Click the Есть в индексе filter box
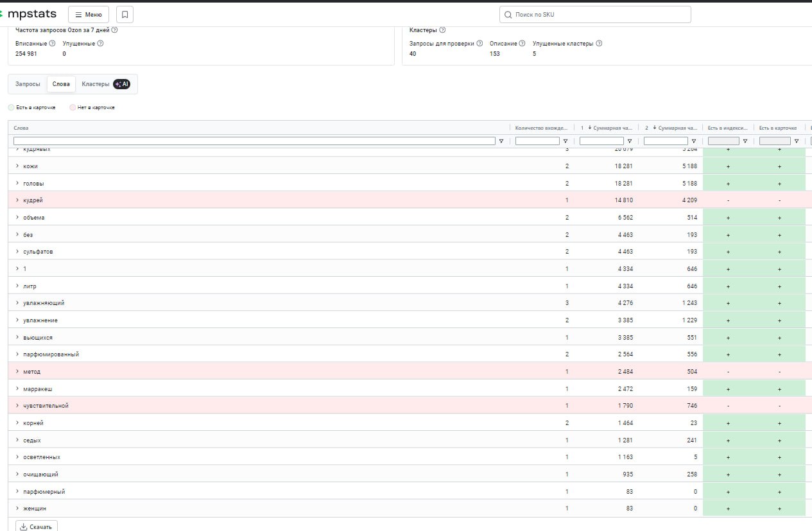 point(723,141)
